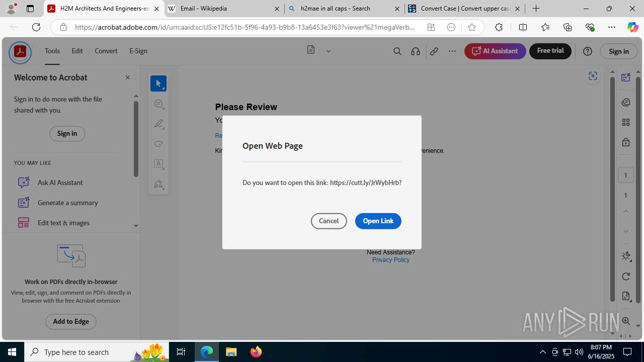The image size is (644, 362).
Task: Refresh the browser page
Action: [x=36, y=27]
